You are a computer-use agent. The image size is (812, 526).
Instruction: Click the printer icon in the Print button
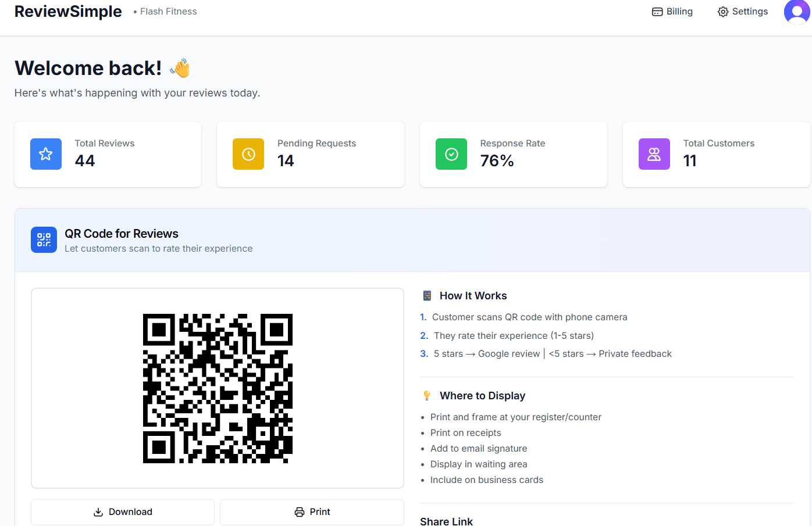tap(300, 512)
